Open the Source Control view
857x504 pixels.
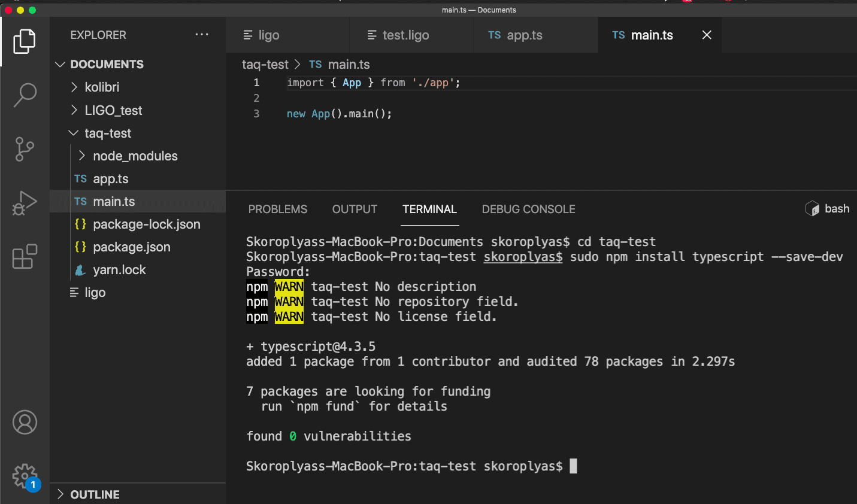(25, 149)
